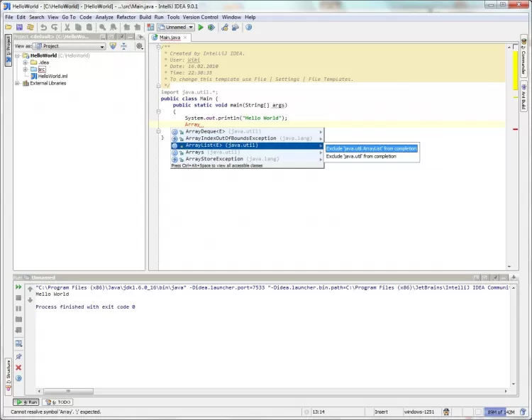The width and height of the screenshot is (532, 420).
Task: Click the garbage collector trash icon
Action: [x=523, y=411]
